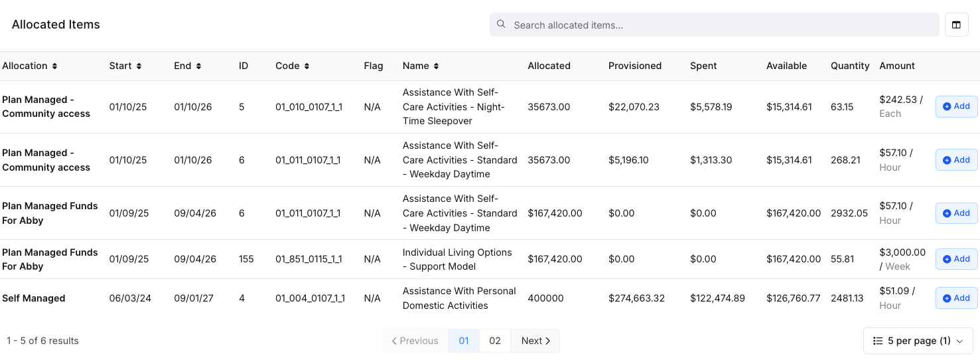The height and width of the screenshot is (360, 980).
Task: Click Assistance With Personal Domestic Activities
Action: [x=459, y=298]
